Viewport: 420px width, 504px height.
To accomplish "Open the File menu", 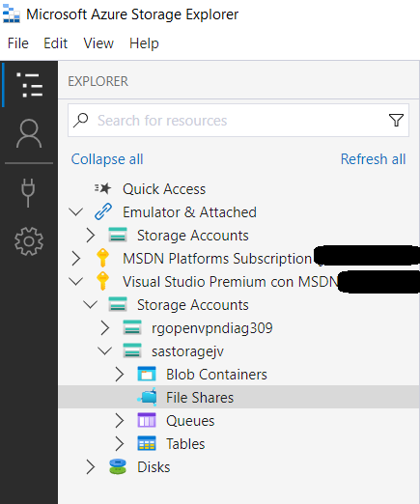I will [18, 43].
